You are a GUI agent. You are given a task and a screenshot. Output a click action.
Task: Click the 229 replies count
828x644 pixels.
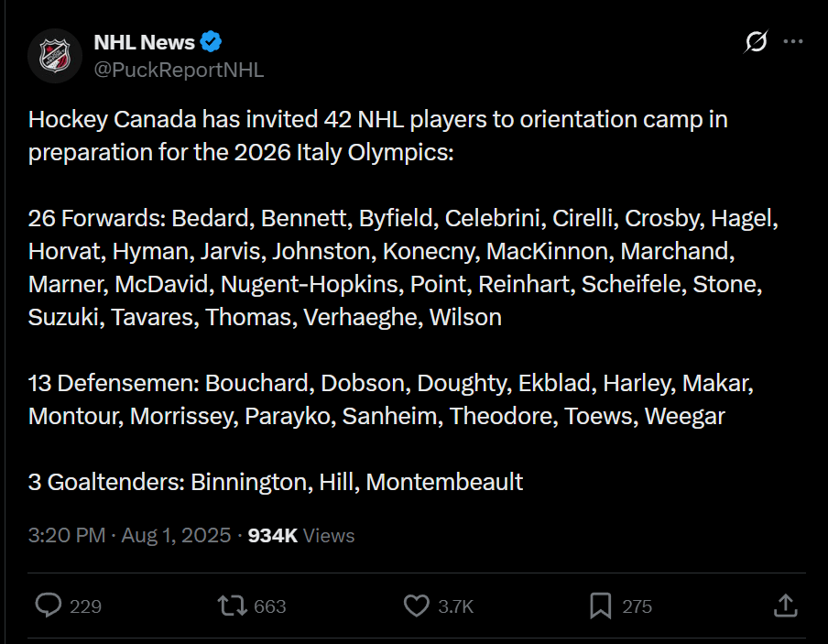(85, 606)
